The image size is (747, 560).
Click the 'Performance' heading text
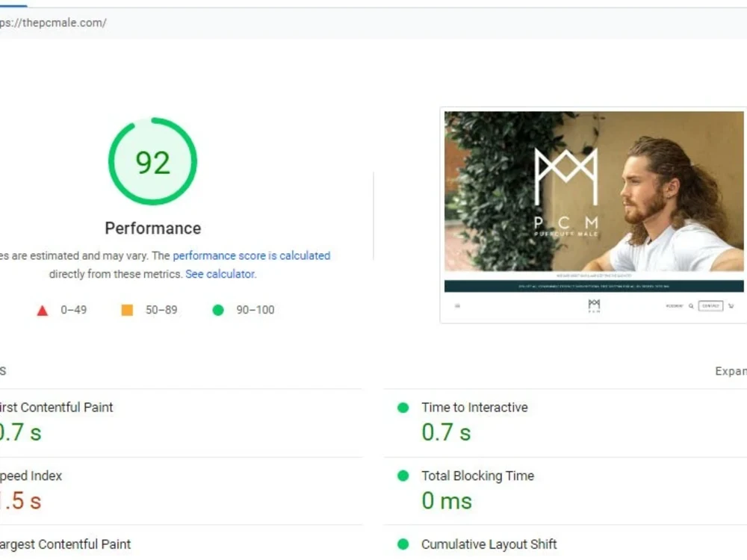[153, 228]
